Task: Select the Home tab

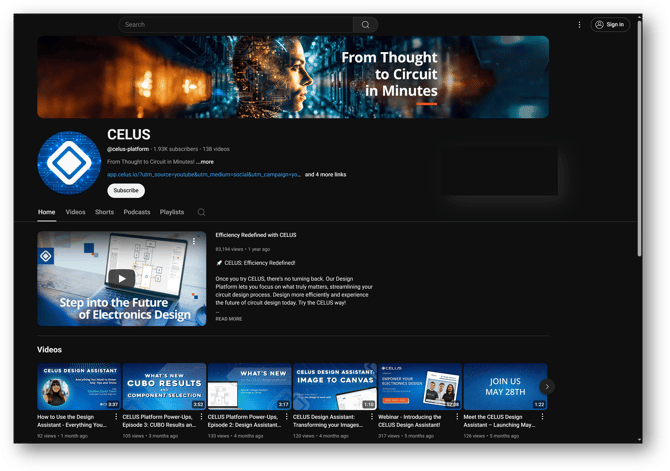Action: coord(47,212)
